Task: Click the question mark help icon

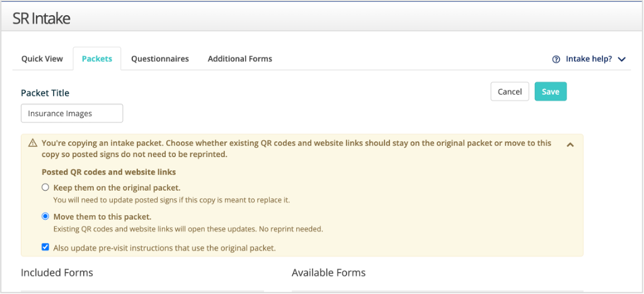Action: 556,59
